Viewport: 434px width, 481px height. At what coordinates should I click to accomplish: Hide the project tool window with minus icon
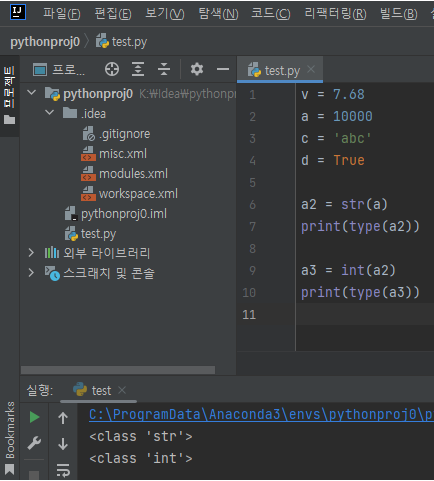[x=223, y=69]
